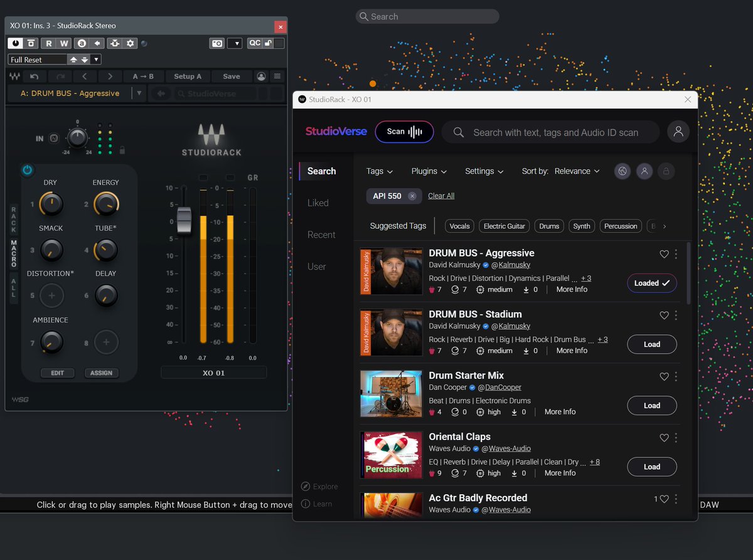Switch to the RACK side tab
Image resolution: width=753 pixels, height=560 pixels.
click(14, 219)
